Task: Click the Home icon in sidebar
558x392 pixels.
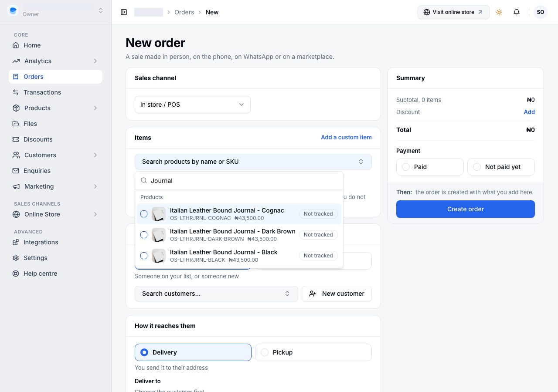Action: click(16, 45)
